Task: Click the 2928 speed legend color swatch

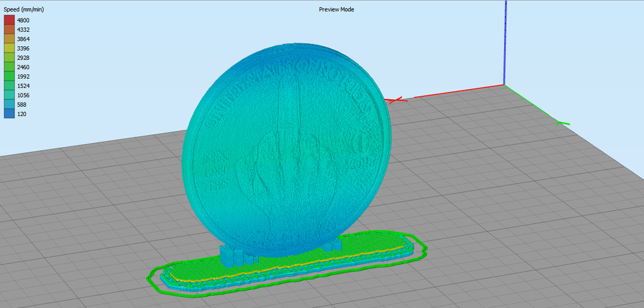Action: (9, 58)
